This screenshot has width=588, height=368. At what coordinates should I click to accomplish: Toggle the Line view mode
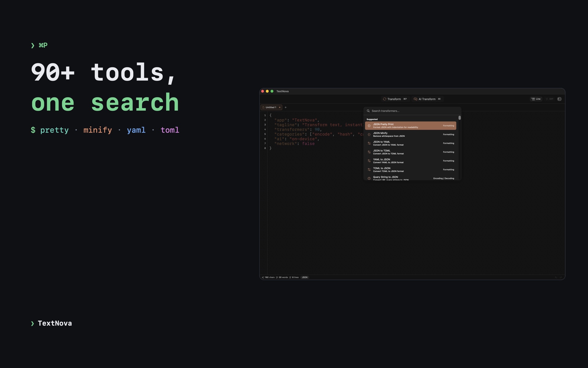(x=536, y=99)
